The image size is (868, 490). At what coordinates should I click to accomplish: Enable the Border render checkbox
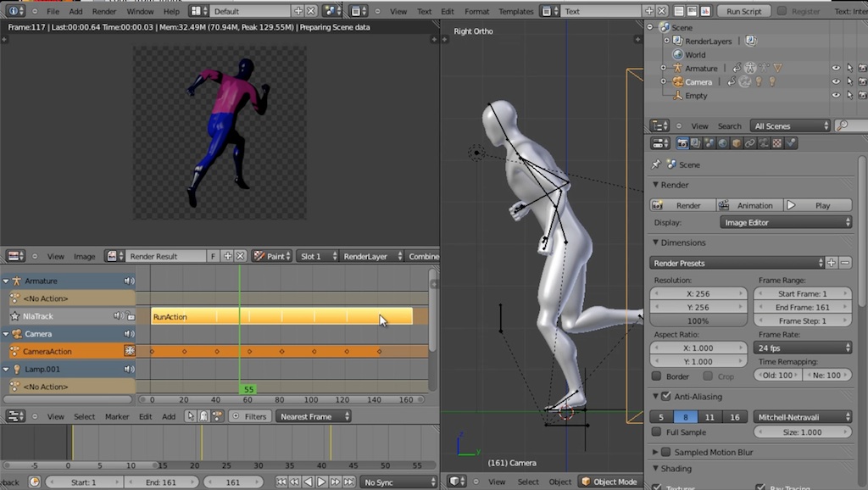(658, 377)
